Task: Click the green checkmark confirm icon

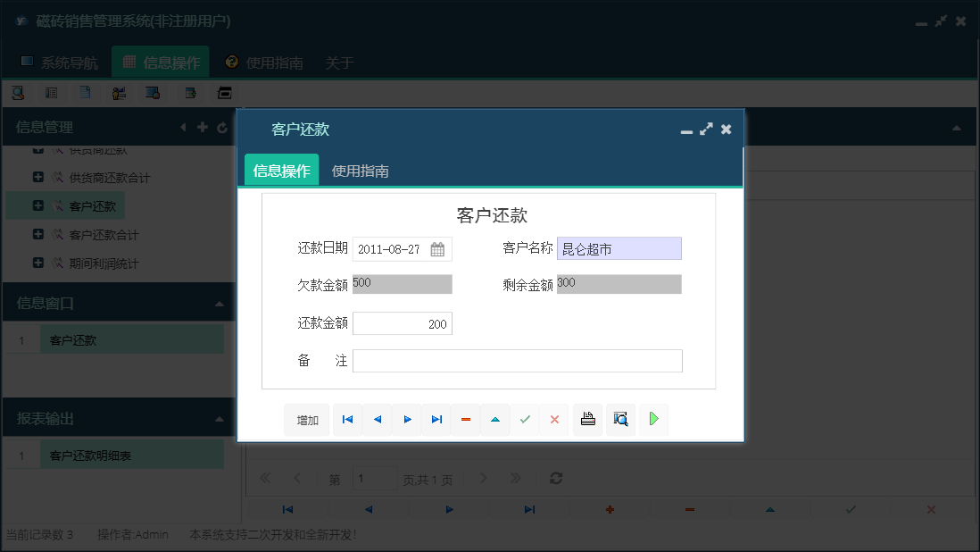Action: tap(525, 419)
